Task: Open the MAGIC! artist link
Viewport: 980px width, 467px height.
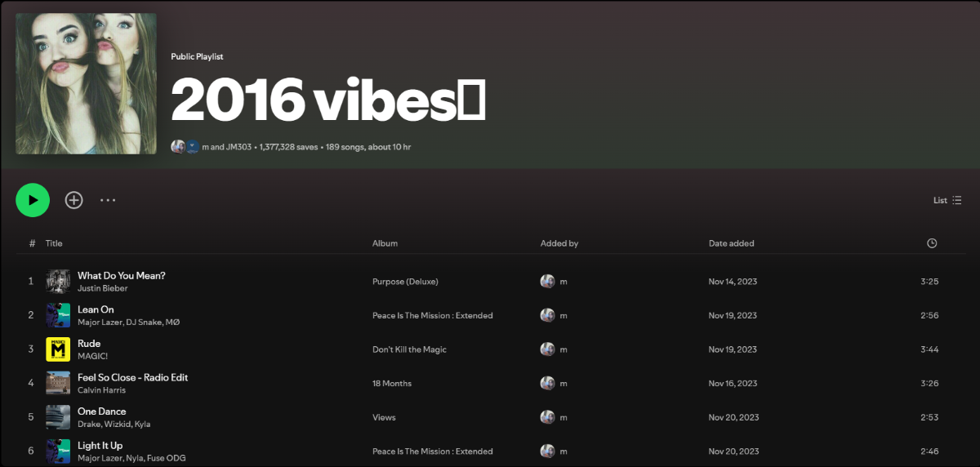Action: pyautogui.click(x=93, y=356)
